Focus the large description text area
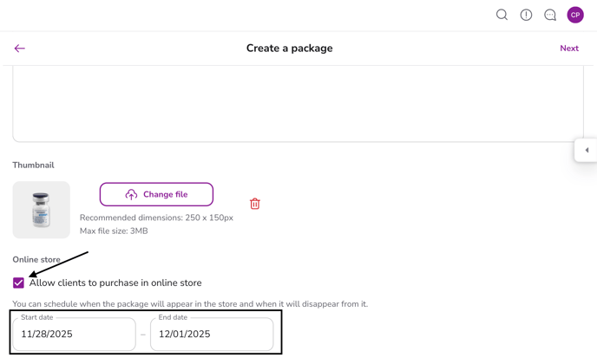 pos(298,104)
